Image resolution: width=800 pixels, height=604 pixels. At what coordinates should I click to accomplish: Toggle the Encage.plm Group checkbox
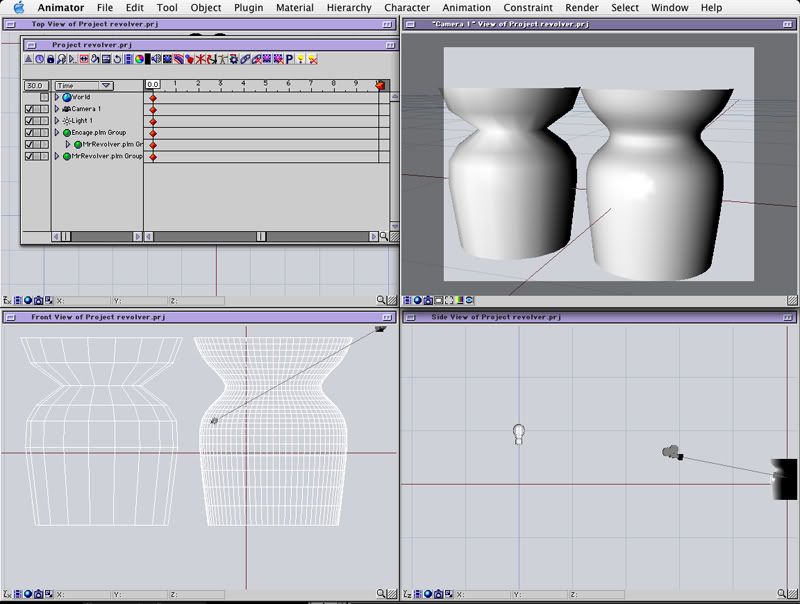click(x=30, y=133)
